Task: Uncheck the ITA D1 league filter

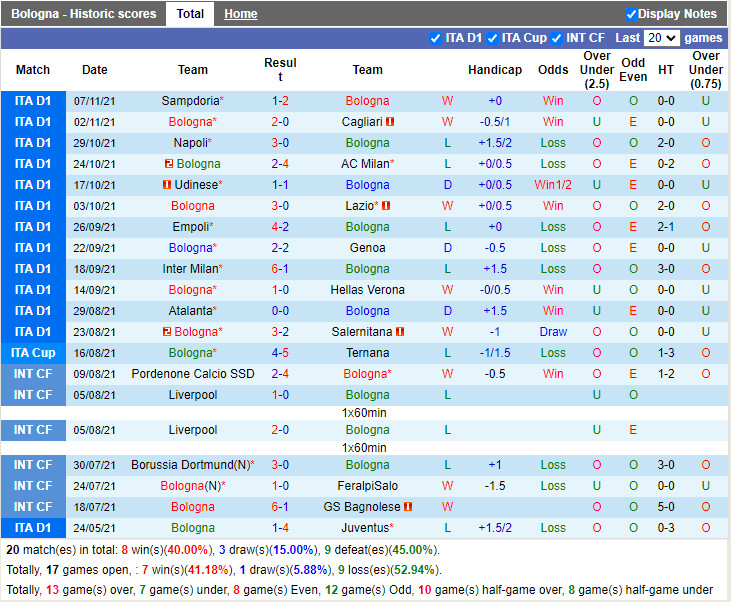Action: [x=435, y=38]
